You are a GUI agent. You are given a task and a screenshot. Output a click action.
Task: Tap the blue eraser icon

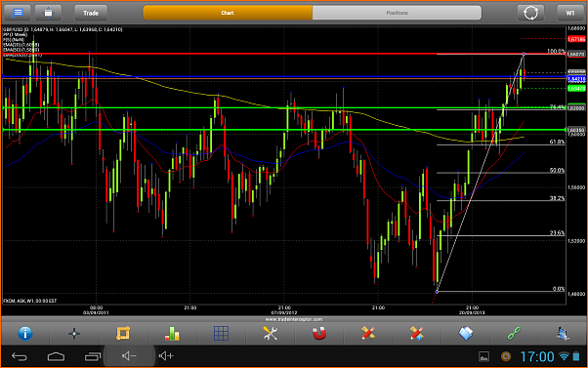(466, 333)
